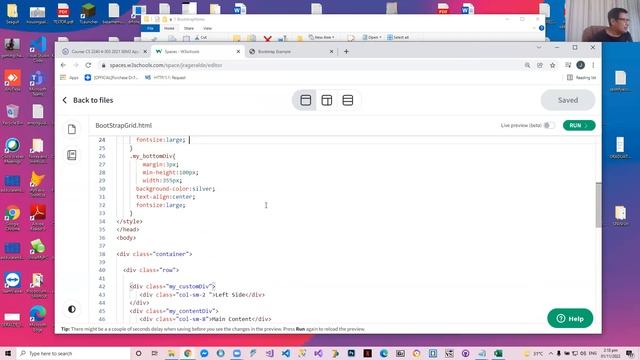Click red Delete X in File Explorer ribbon
This screenshot has width=640, height=360.
tap(267, 39)
